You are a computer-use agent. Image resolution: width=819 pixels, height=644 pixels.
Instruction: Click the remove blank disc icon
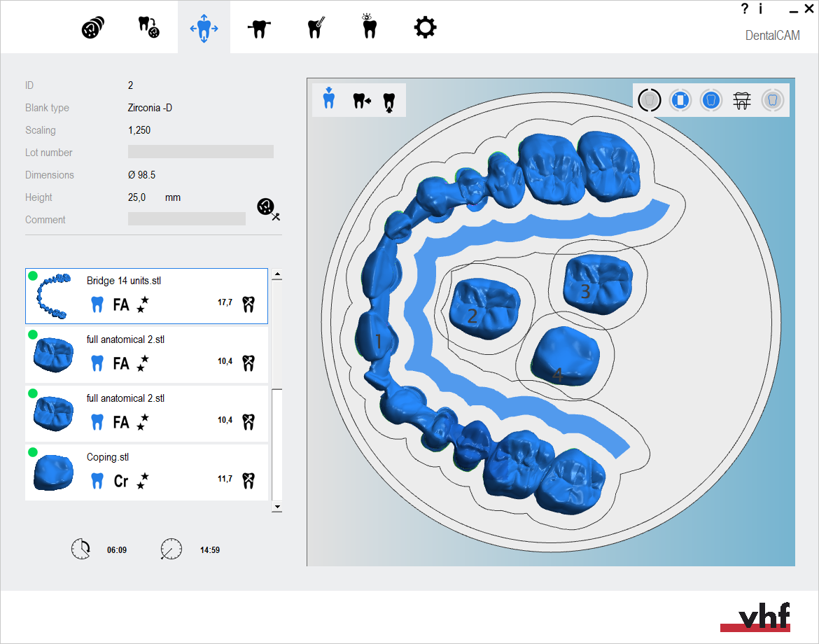(269, 209)
